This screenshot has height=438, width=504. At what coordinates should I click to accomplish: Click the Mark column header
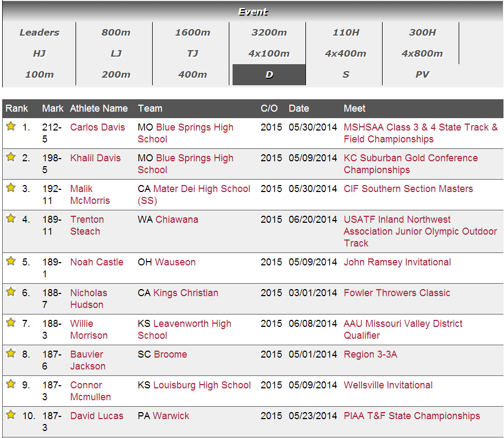coord(52,108)
